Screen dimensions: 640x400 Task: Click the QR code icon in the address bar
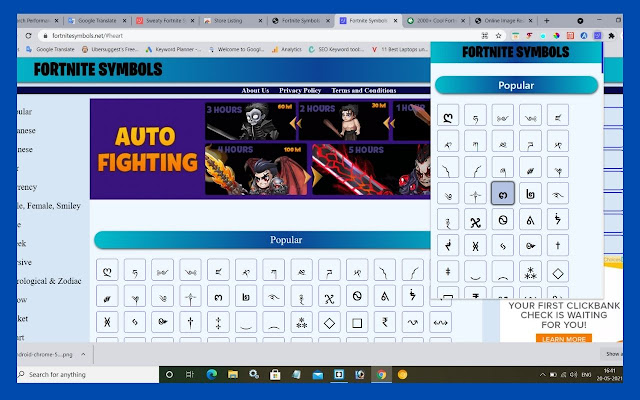(485, 36)
